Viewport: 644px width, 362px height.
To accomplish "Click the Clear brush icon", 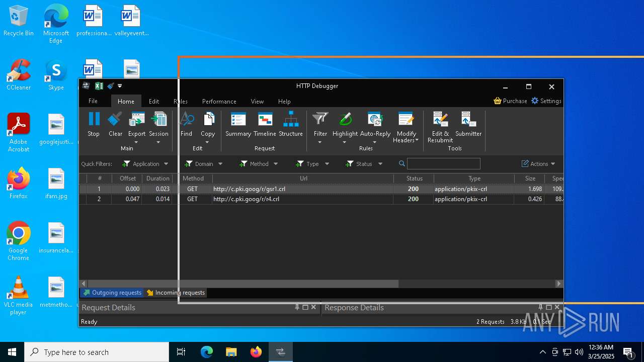I will (x=115, y=119).
